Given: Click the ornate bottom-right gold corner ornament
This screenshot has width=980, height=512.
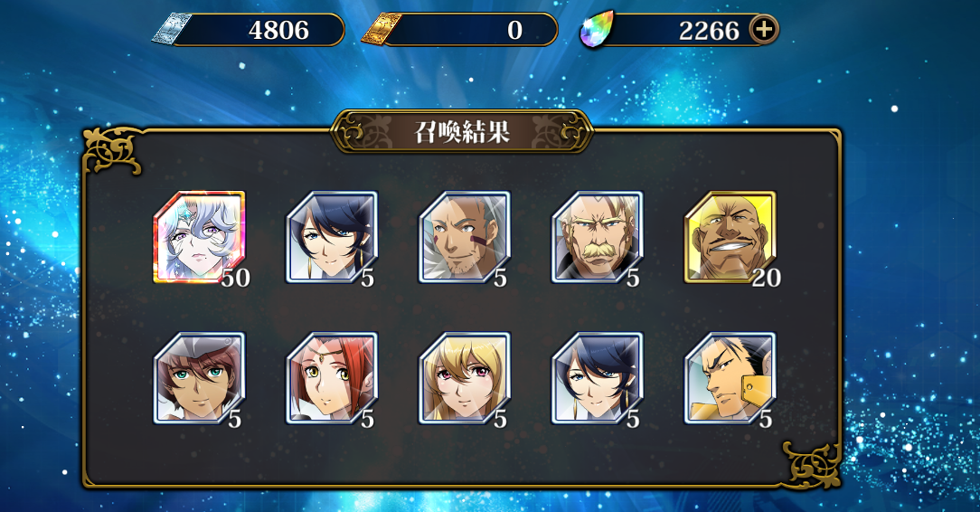Looking at the screenshot, I should pos(812,465).
